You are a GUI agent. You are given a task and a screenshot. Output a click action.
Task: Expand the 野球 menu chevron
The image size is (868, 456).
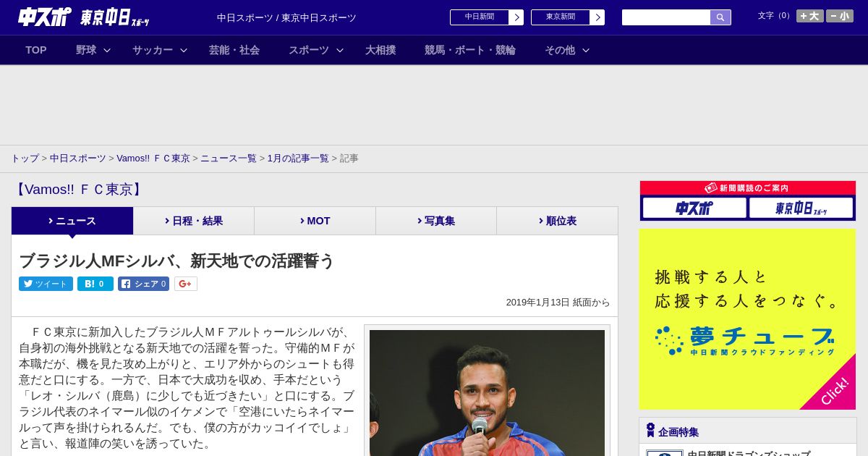[x=107, y=50]
